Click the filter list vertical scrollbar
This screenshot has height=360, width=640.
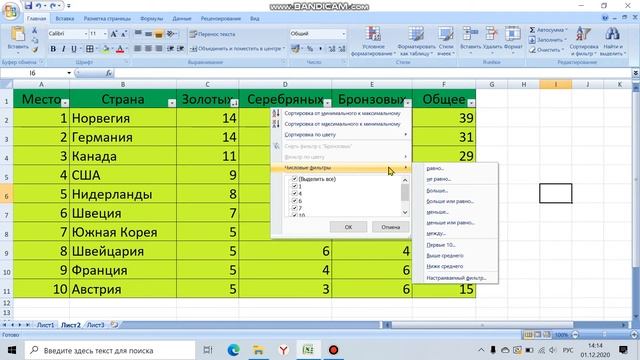pos(405,196)
